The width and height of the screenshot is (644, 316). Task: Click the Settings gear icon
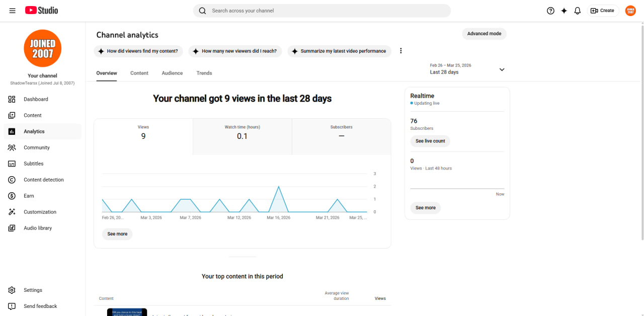tap(12, 290)
